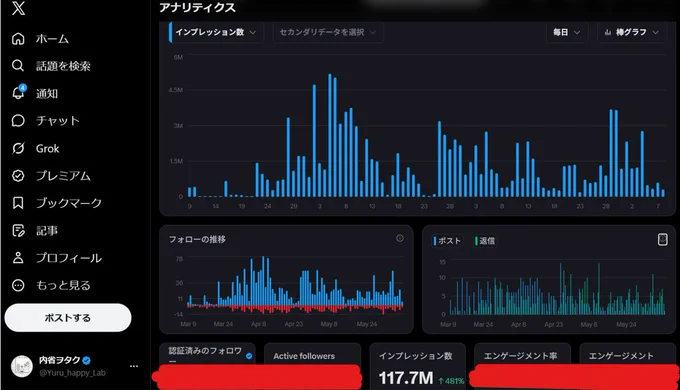
Task: Select the エンゲージメント stat card
Action: click(x=628, y=366)
